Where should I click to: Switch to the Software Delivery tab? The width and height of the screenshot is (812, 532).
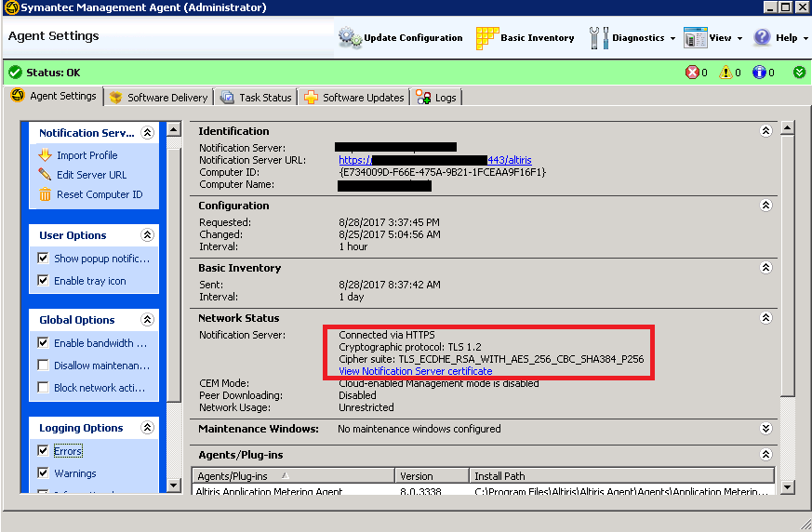pyautogui.click(x=159, y=98)
